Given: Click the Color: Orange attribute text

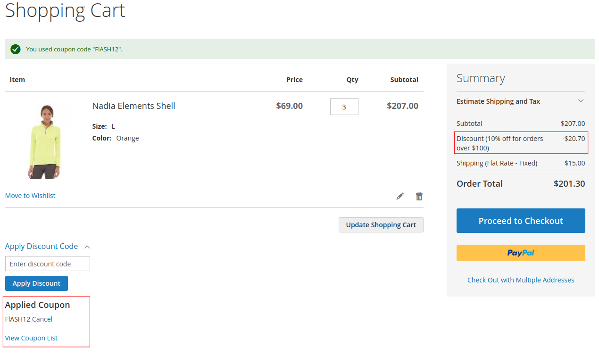Looking at the screenshot, I should tap(116, 138).
